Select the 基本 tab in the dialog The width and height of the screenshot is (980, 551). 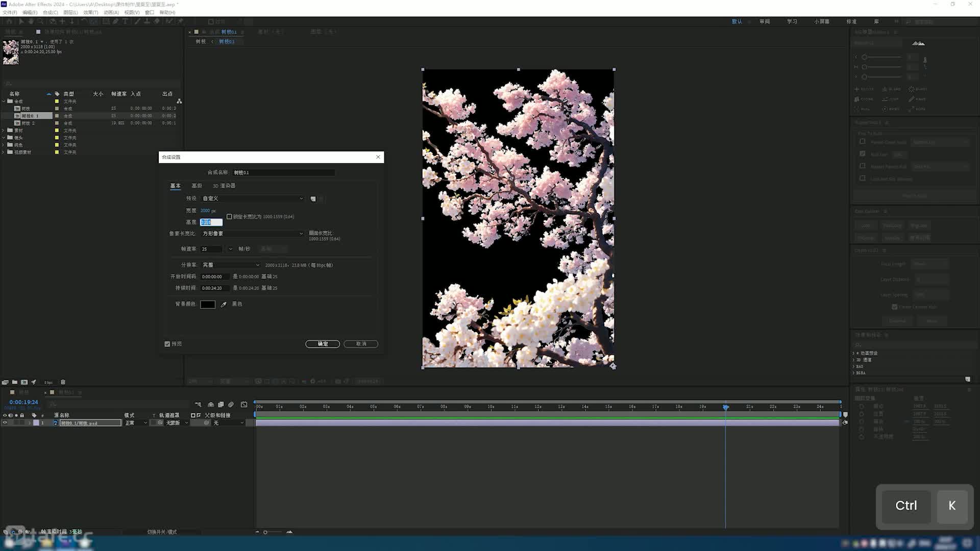coord(175,186)
